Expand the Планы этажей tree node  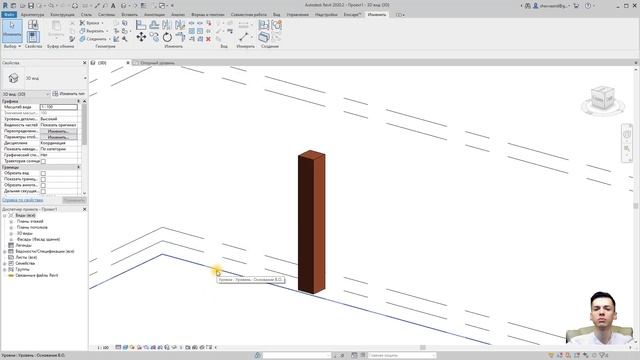[11, 221]
